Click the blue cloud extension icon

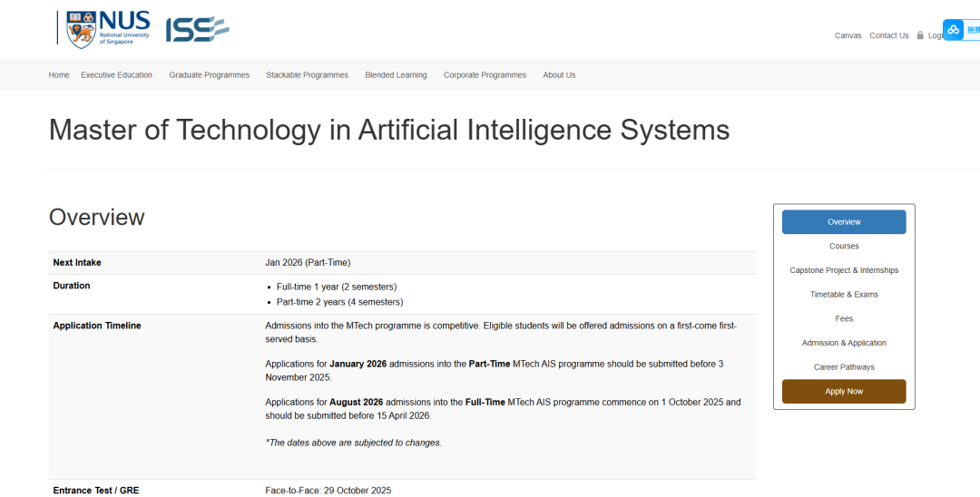[x=954, y=30]
